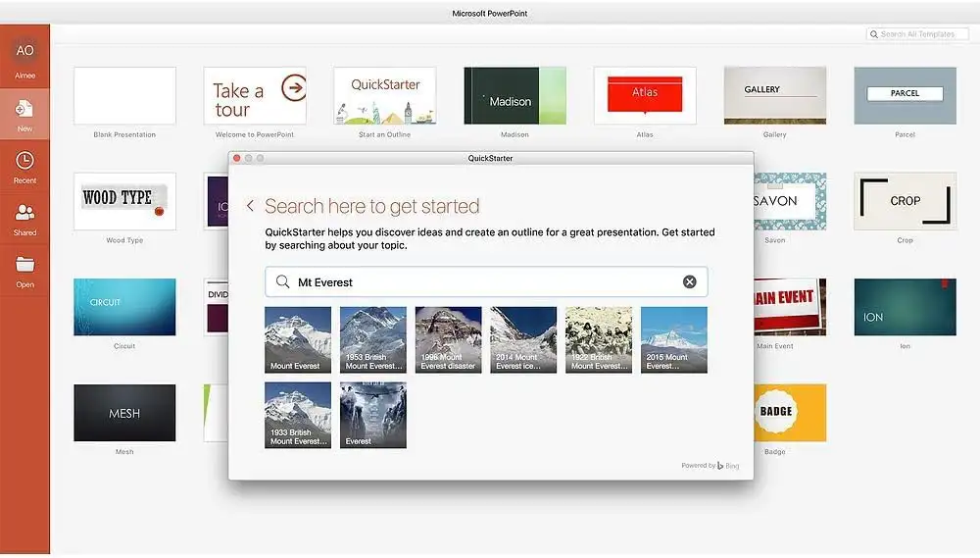Open the Shared documents sidebar icon
The image size is (980, 558).
tap(24, 215)
